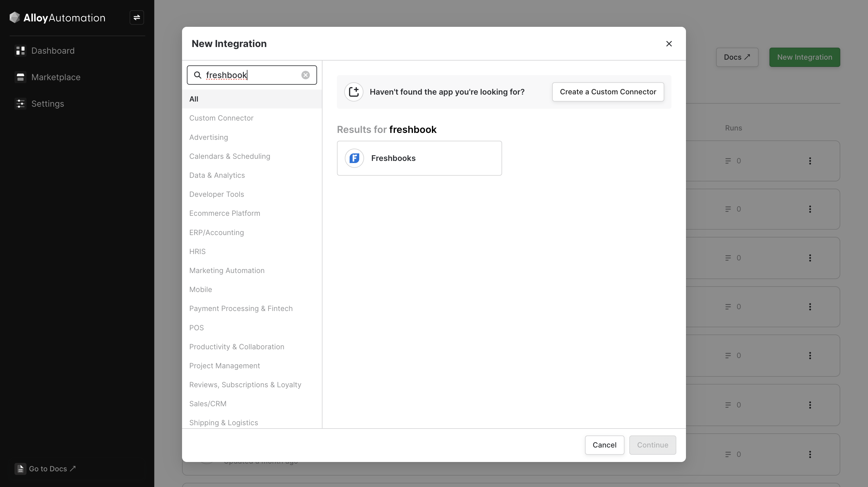Image resolution: width=868 pixels, height=487 pixels.
Task: Click the Settings sliders icon
Action: (20, 104)
